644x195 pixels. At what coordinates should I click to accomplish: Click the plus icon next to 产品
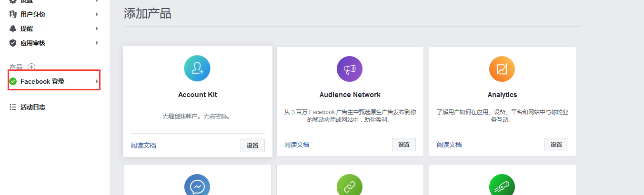tap(31, 67)
